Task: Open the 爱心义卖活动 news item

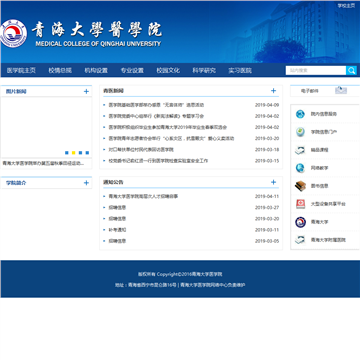Action: (172, 138)
